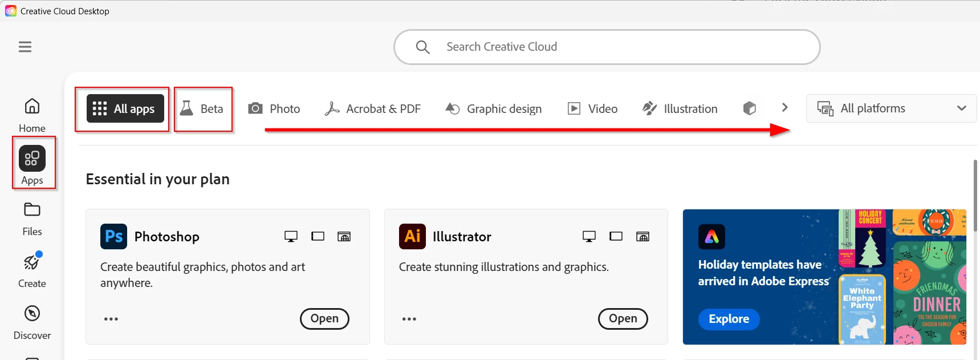Select the All apps tab
The image size is (980, 360).
[x=125, y=108]
